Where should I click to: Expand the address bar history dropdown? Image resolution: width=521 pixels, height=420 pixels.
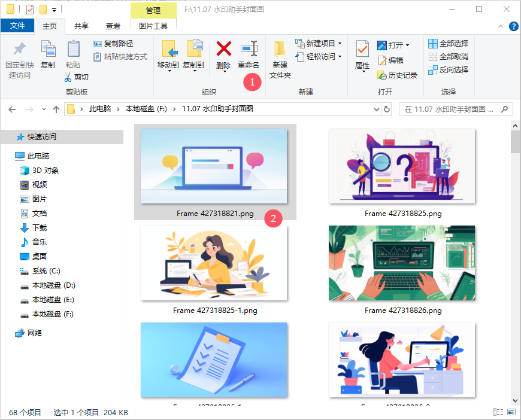click(x=377, y=109)
